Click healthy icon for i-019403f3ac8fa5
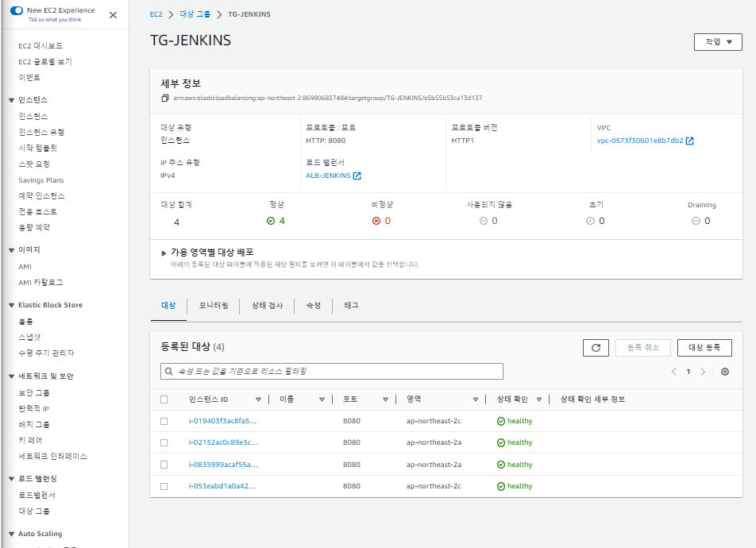The image size is (756, 548). (x=501, y=421)
